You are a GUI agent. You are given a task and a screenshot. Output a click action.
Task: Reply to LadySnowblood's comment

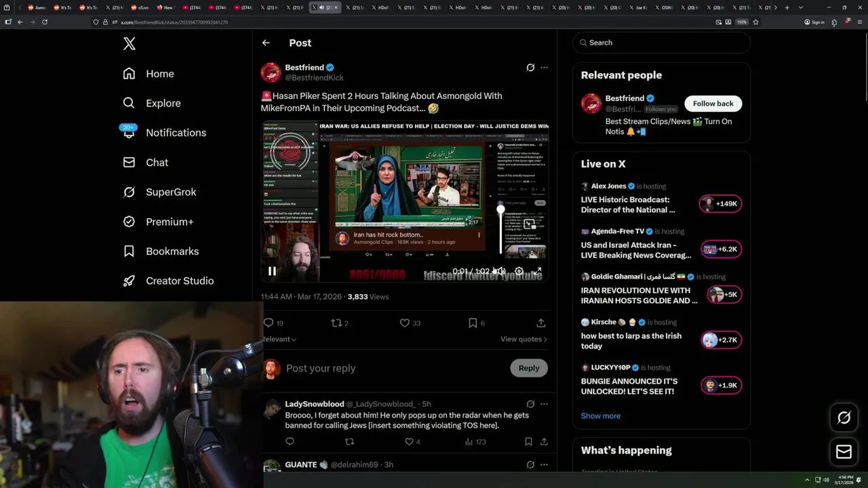click(x=290, y=441)
